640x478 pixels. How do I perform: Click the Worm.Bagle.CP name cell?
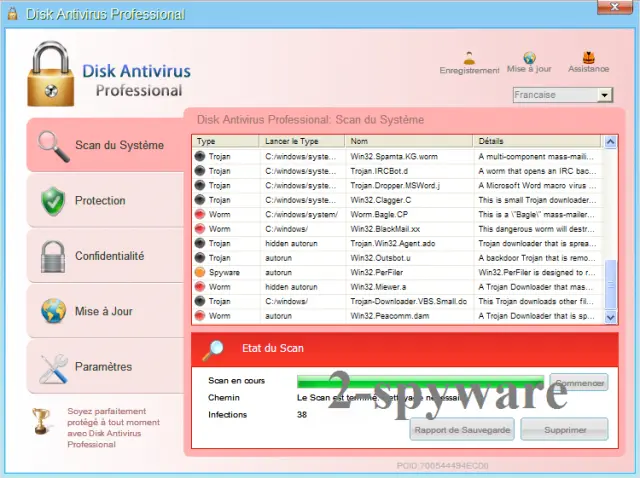coord(379,215)
